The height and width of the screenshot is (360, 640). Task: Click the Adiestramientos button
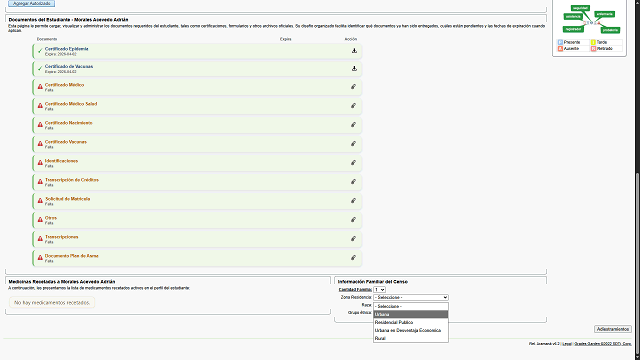613,329
